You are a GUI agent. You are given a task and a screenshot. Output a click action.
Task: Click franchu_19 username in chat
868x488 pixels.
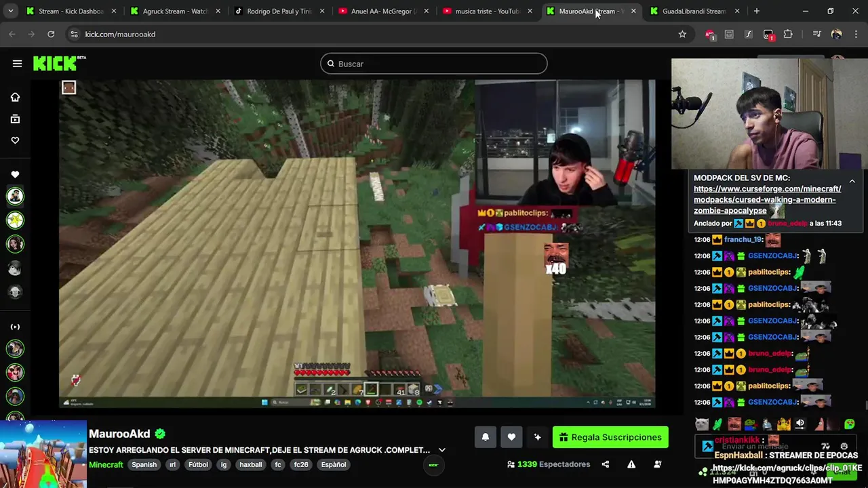(x=743, y=239)
